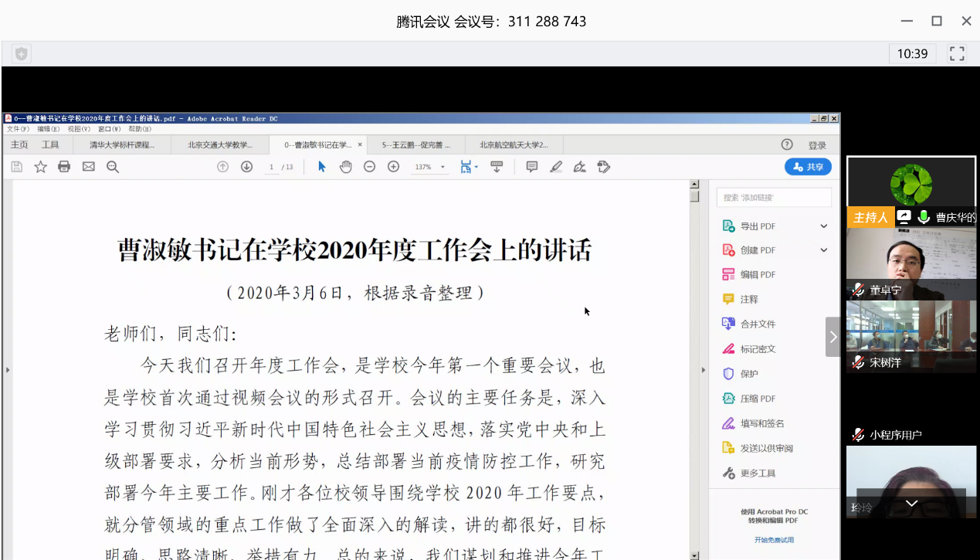Click the highlighter pen tool
The image size is (980, 560).
click(x=555, y=167)
